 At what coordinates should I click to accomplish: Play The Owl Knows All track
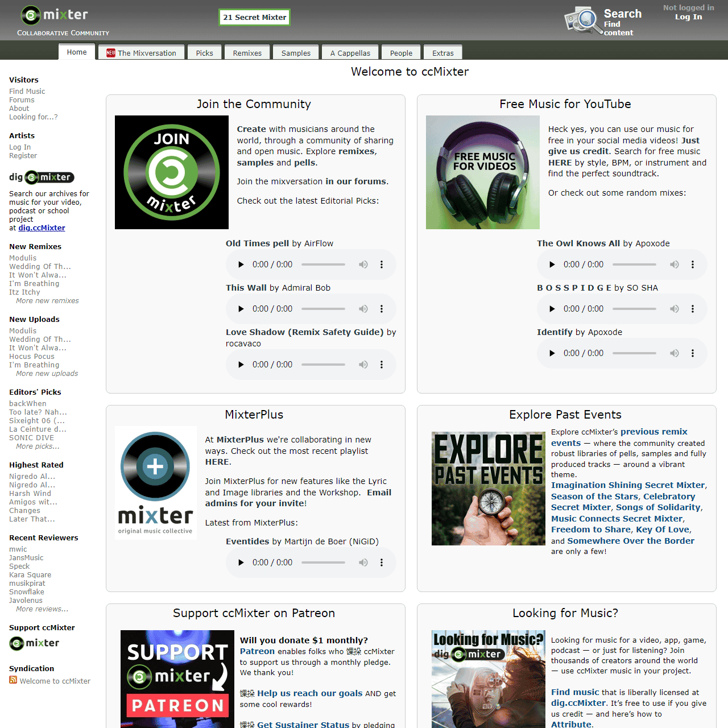tap(552, 264)
